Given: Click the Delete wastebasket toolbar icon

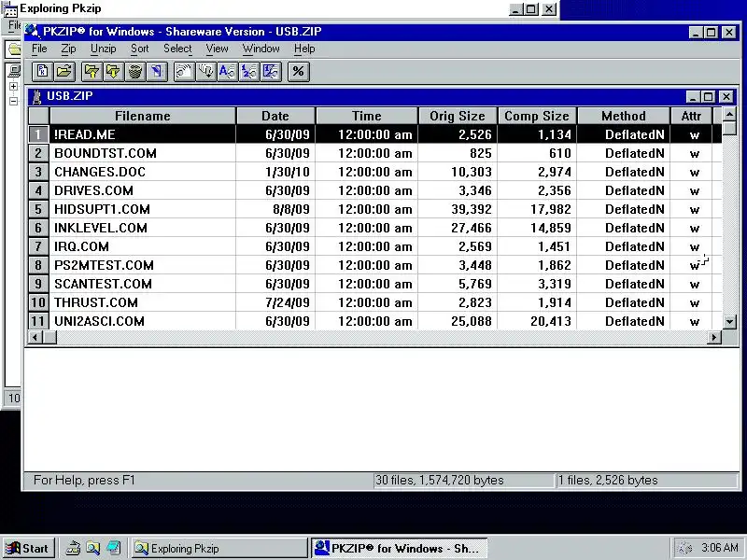Looking at the screenshot, I should pyautogui.click(x=135, y=72).
